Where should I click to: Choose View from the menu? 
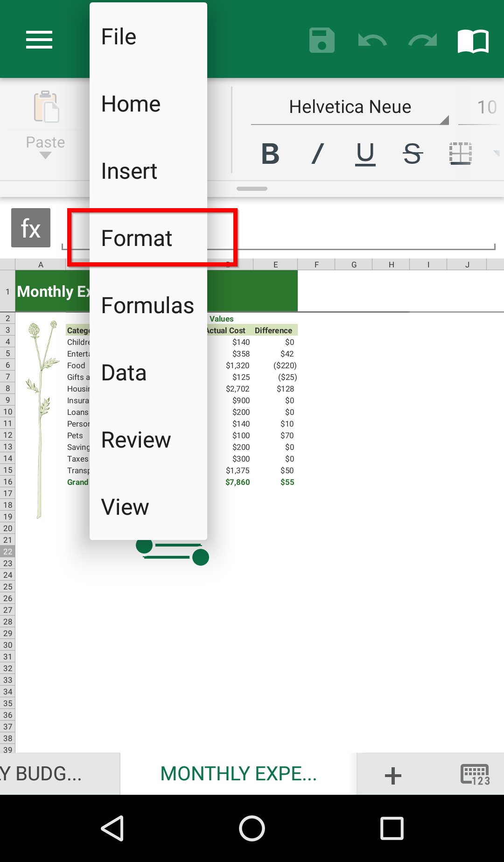point(148,507)
